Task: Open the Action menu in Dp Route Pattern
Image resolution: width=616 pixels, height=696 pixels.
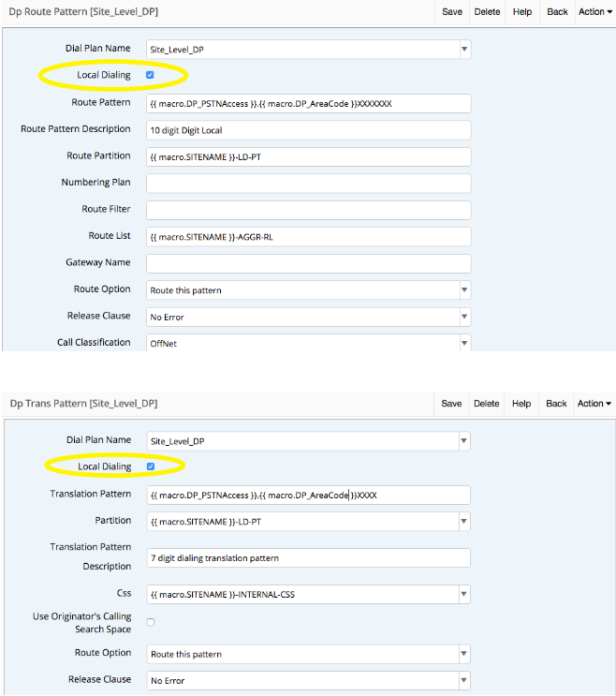Action: pos(594,12)
